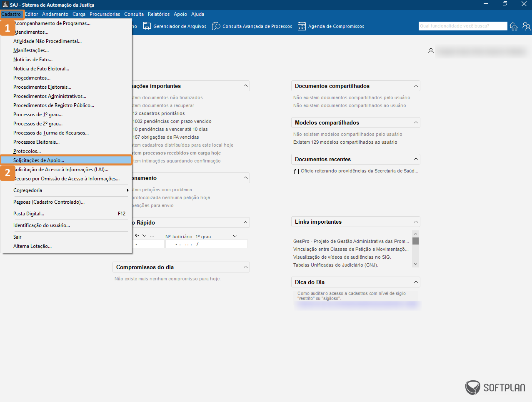Click the SAJ icon in the title bar
532x402 pixels.
(5, 5)
